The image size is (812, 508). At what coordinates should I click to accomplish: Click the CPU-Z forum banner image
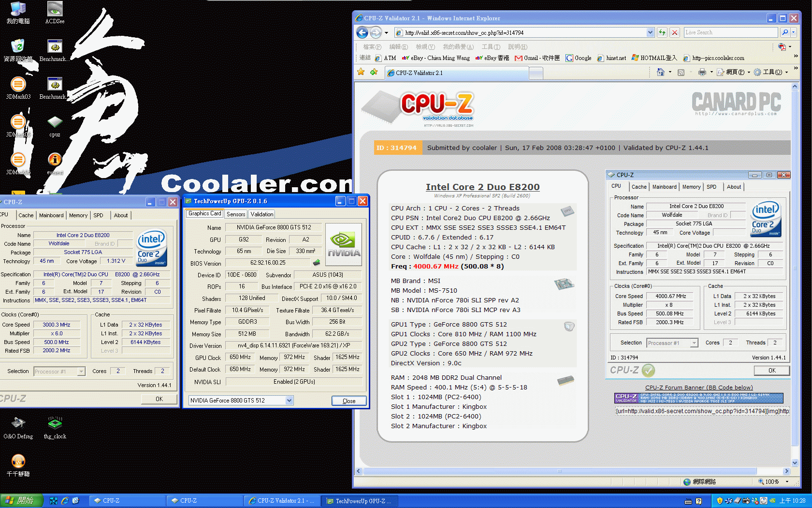point(699,398)
